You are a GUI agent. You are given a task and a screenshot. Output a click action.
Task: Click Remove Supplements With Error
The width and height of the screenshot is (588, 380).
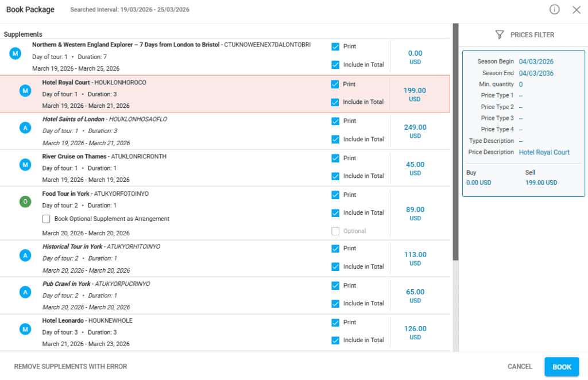click(x=71, y=367)
